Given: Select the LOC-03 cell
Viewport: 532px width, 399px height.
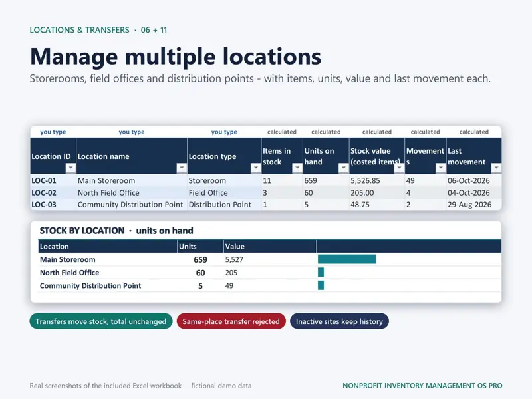Looking at the screenshot, I should pos(53,205).
